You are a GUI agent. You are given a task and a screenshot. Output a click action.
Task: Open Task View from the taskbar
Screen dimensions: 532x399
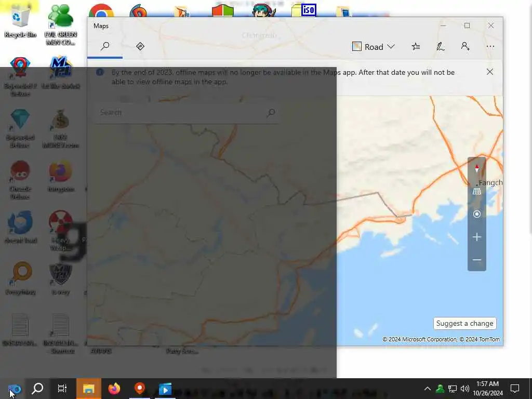pos(62,389)
